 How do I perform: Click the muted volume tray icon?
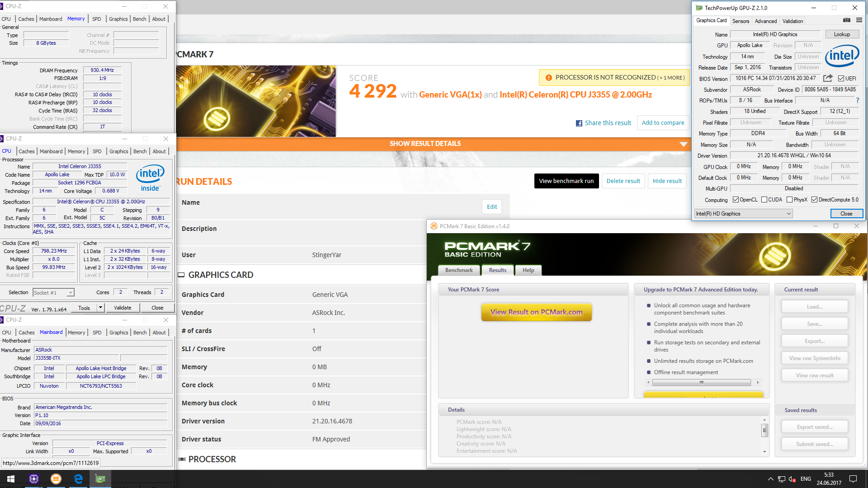tap(793, 479)
